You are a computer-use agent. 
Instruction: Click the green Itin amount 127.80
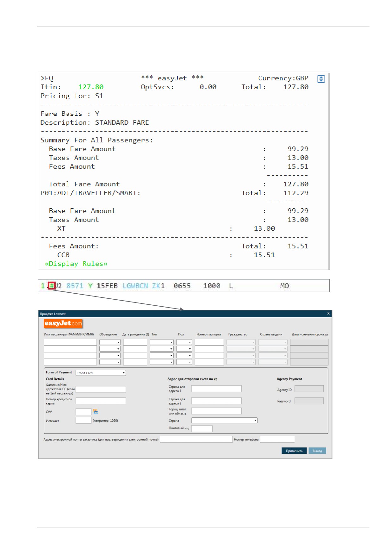click(91, 87)
